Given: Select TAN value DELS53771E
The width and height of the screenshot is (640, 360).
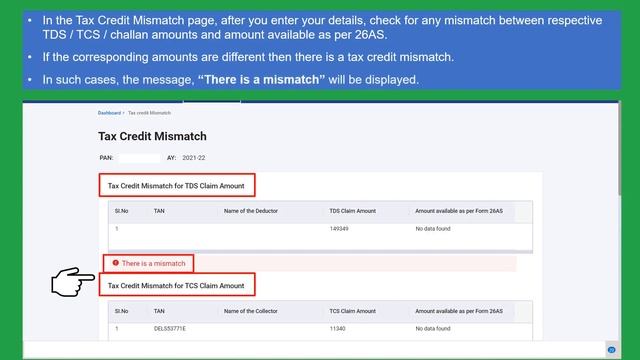Looking at the screenshot, I should [170, 329].
